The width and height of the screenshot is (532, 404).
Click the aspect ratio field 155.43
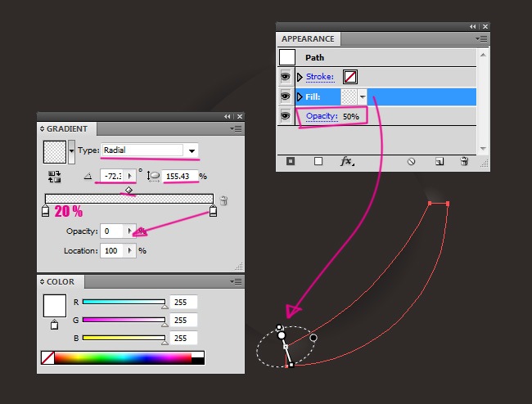[x=180, y=177]
